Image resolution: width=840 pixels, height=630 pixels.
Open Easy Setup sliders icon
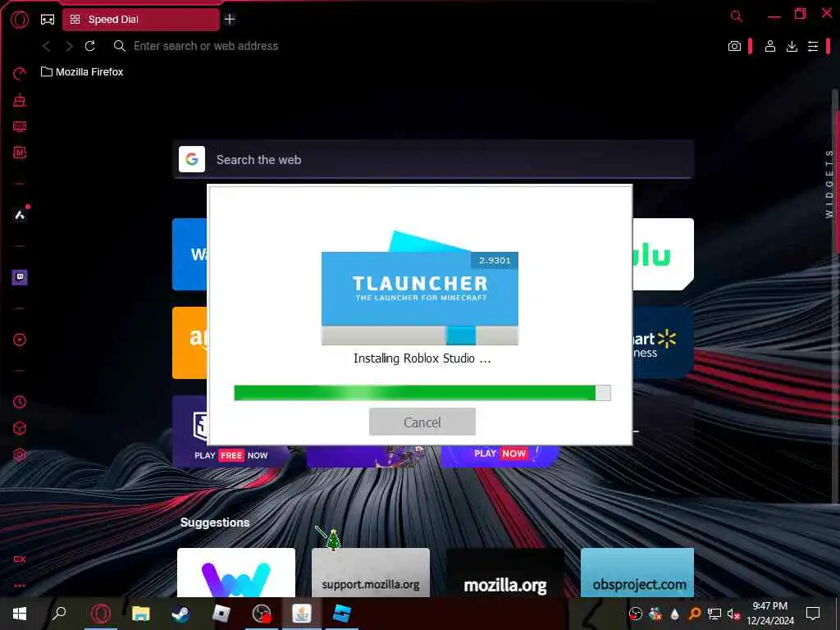pos(813,46)
